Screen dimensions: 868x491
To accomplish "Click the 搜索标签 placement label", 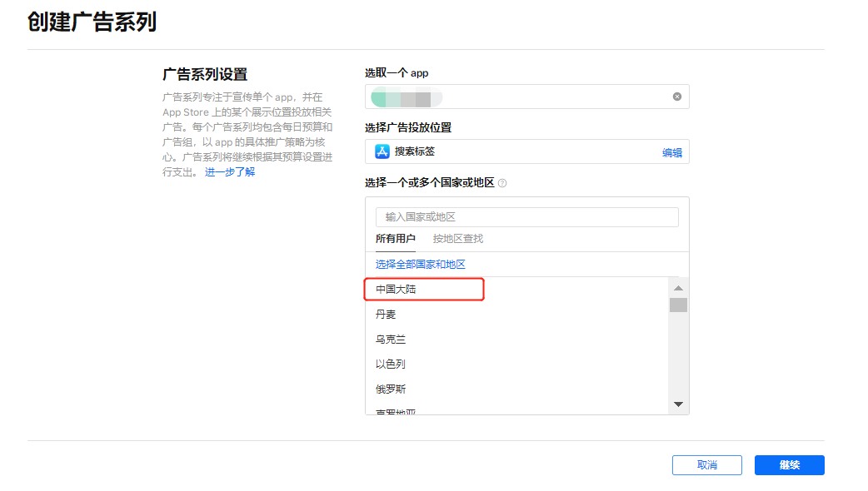I will tap(415, 151).
